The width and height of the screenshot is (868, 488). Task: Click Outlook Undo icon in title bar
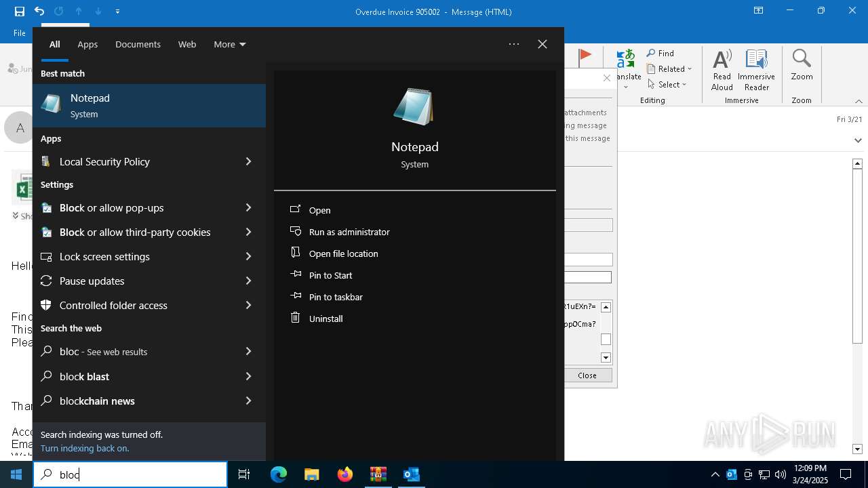coord(39,12)
